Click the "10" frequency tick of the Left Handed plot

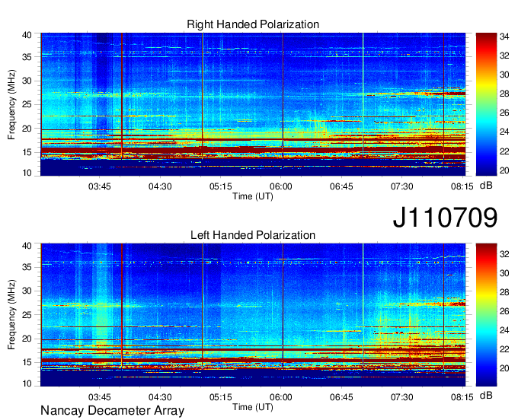coord(27,383)
